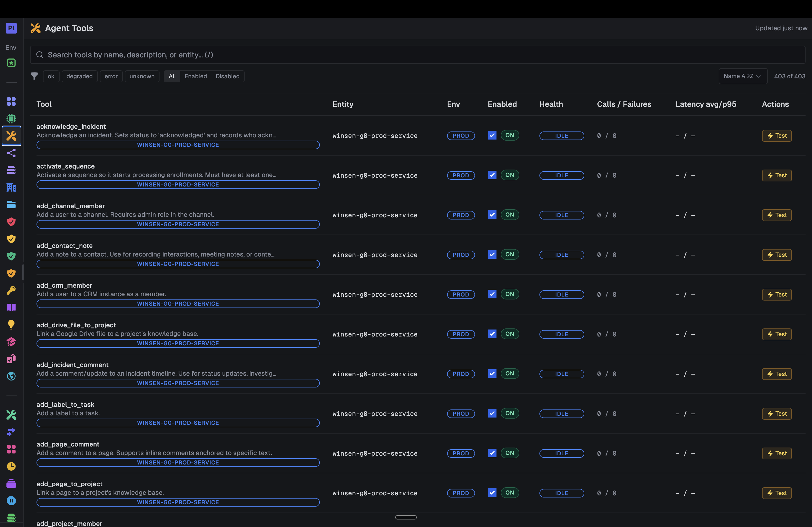The width and height of the screenshot is (812, 527).
Task: Filter by error health status
Action: click(111, 76)
